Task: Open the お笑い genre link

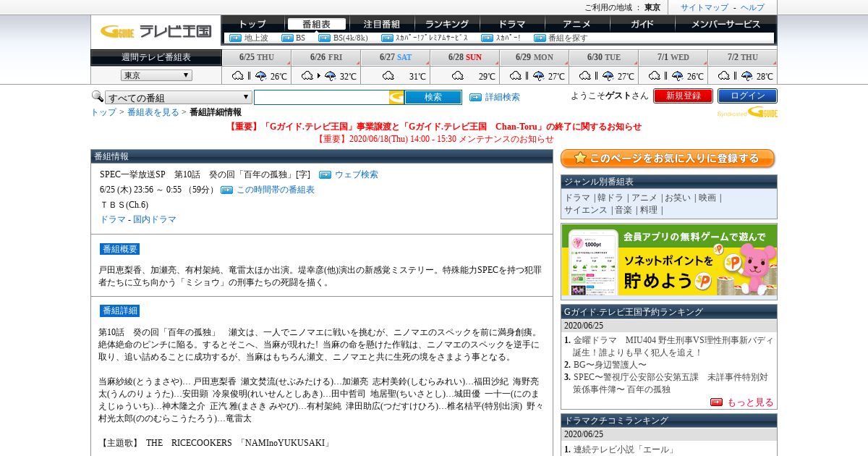Action: (x=678, y=198)
